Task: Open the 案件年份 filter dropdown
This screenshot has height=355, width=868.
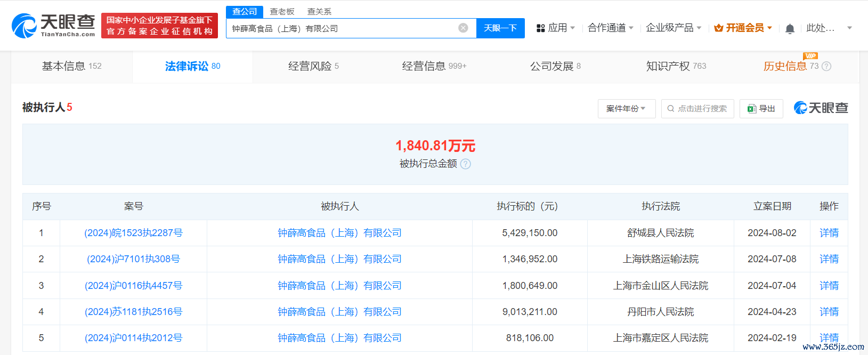Action: pyautogui.click(x=627, y=109)
